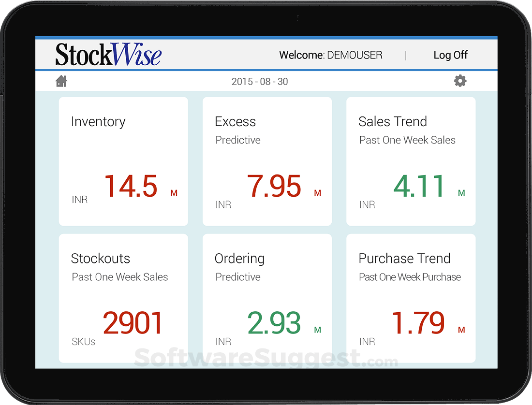532x405 pixels.
Task: View the Sales Trend tile
Action: (x=411, y=160)
